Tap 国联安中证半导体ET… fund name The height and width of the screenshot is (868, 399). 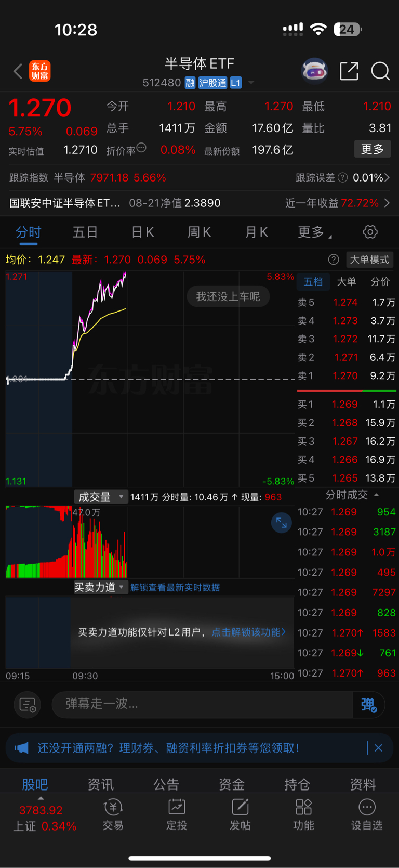(x=65, y=203)
